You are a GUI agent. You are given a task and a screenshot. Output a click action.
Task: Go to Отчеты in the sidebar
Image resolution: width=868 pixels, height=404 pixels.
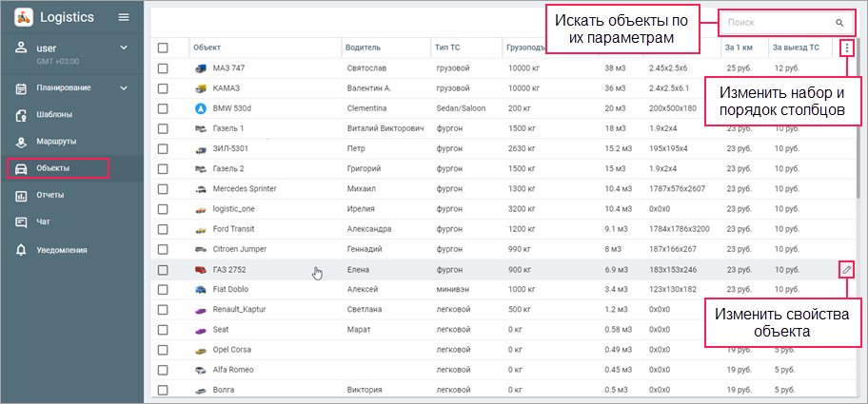[x=50, y=196]
